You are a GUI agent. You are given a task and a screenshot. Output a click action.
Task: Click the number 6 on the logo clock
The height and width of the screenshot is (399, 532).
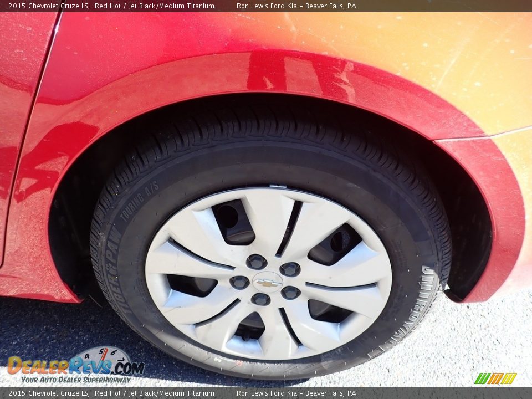[114, 351]
